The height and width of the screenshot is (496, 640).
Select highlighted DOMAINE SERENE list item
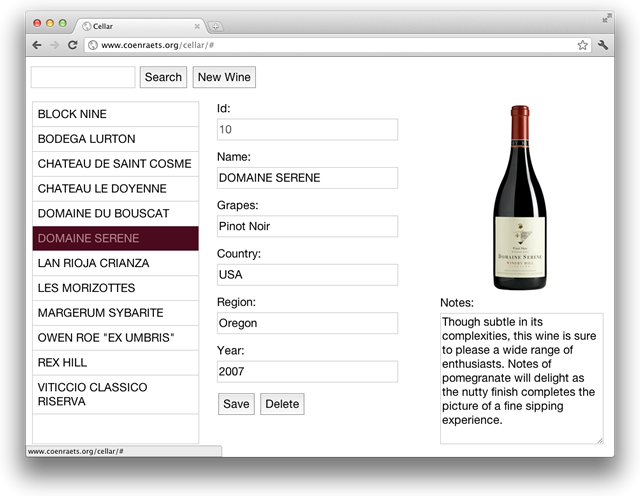pos(116,238)
